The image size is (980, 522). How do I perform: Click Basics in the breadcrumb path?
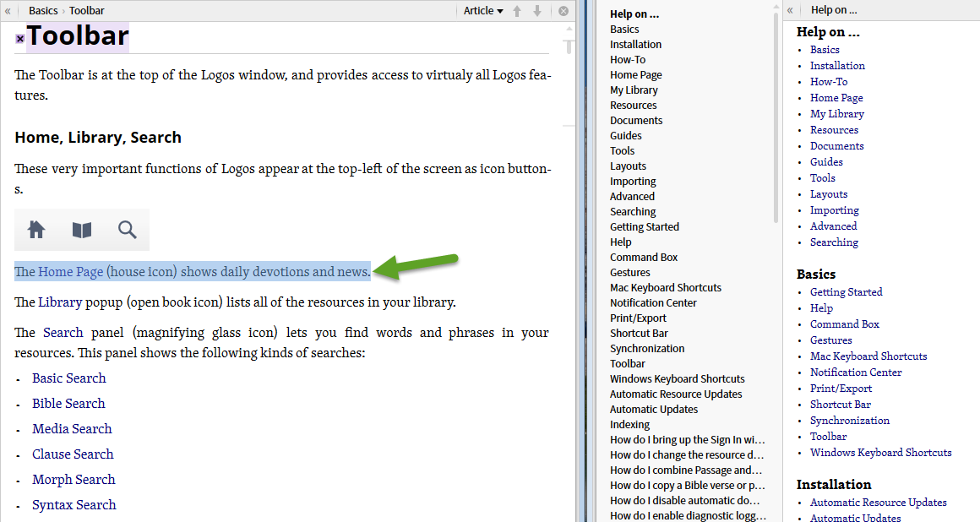pos(43,11)
